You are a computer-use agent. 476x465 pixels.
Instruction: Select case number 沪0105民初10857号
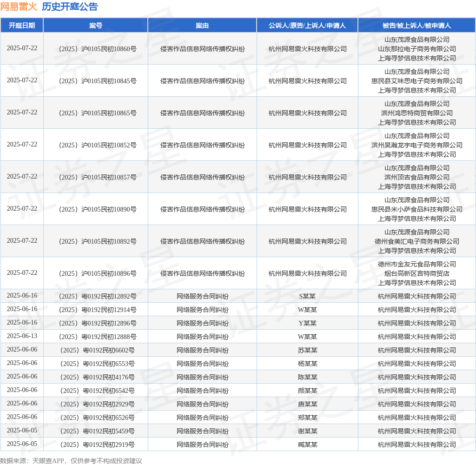pyautogui.click(x=98, y=177)
